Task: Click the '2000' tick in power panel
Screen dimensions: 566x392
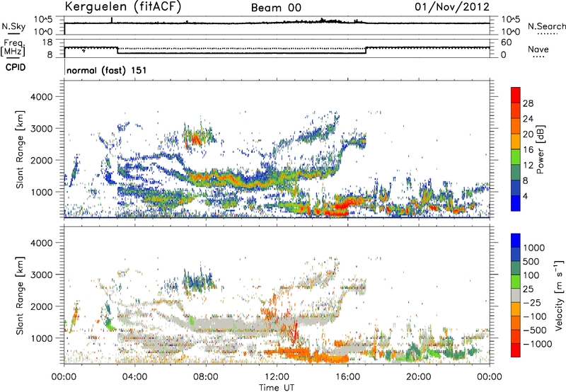Action: pos(41,160)
